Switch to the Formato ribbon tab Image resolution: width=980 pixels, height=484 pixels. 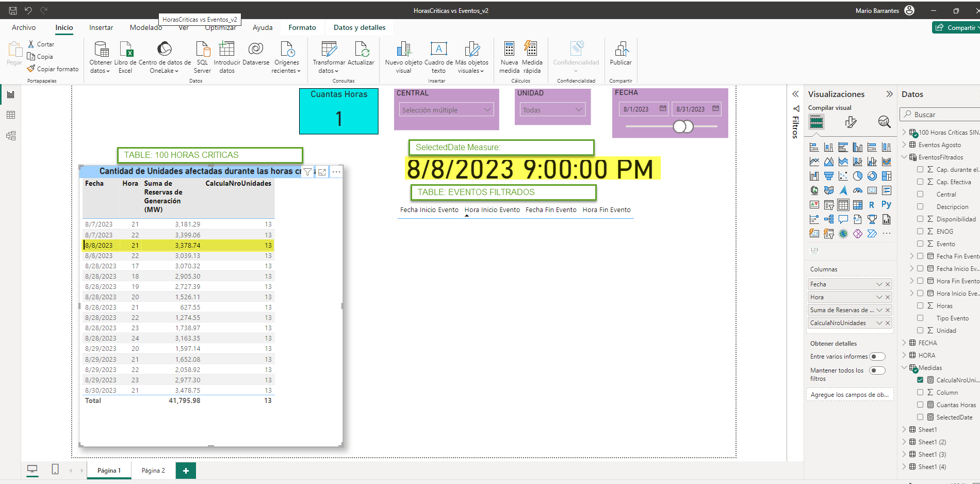click(x=302, y=27)
